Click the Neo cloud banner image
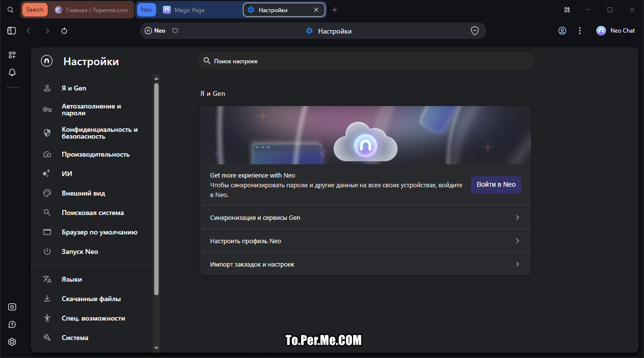This screenshot has width=644, height=358. point(366,135)
